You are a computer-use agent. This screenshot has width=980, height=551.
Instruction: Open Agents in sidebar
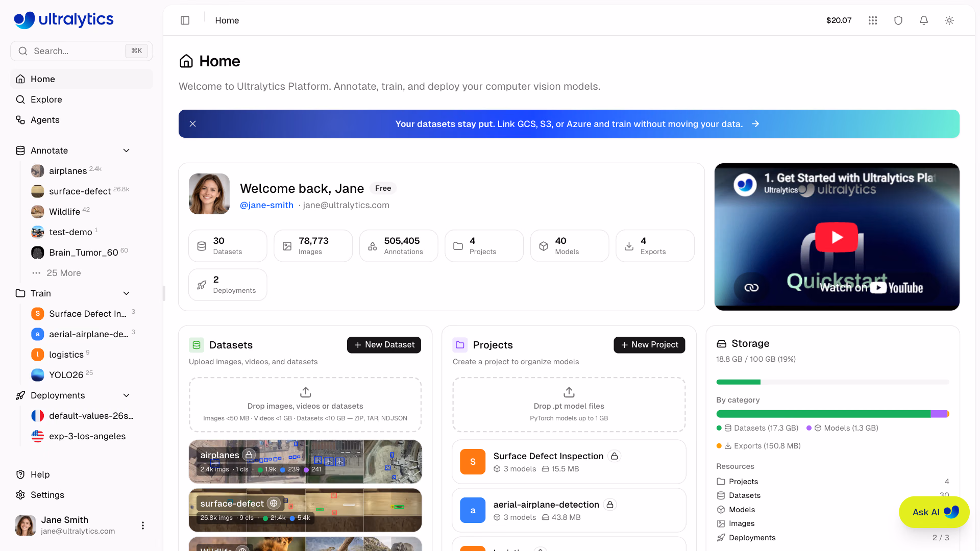pos(82,120)
